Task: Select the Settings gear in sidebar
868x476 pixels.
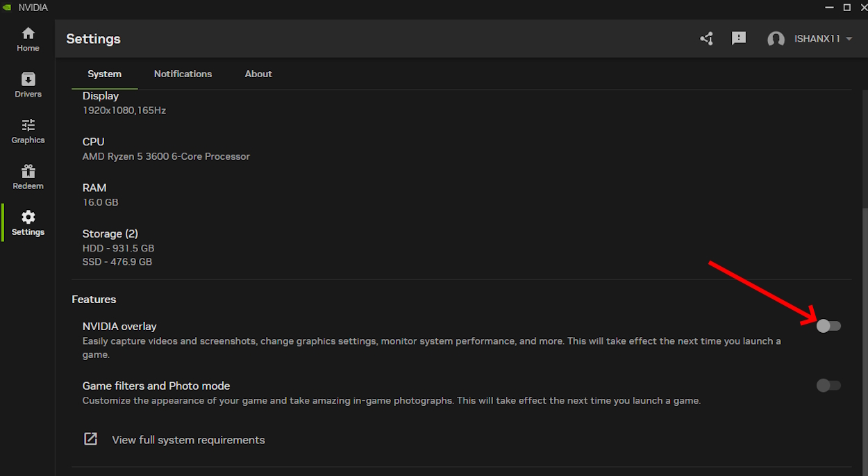Action: (x=28, y=222)
